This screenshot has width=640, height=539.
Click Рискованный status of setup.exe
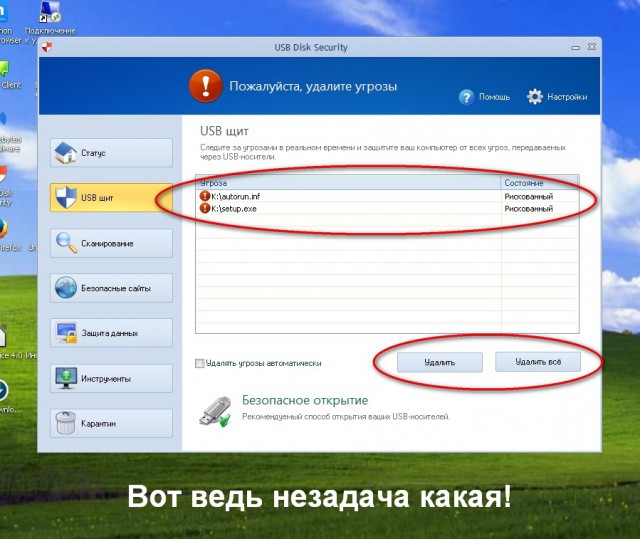(x=529, y=209)
